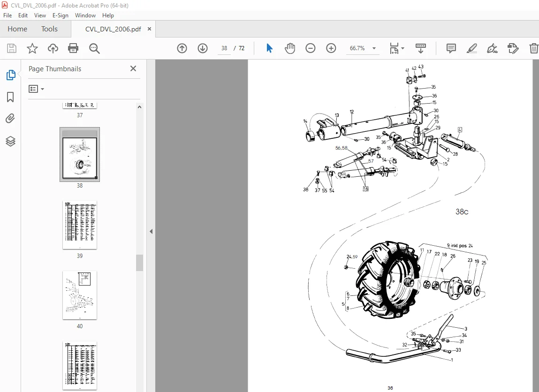Click the '56,58' part number label
The height and width of the screenshot is (392, 539).
(342, 148)
